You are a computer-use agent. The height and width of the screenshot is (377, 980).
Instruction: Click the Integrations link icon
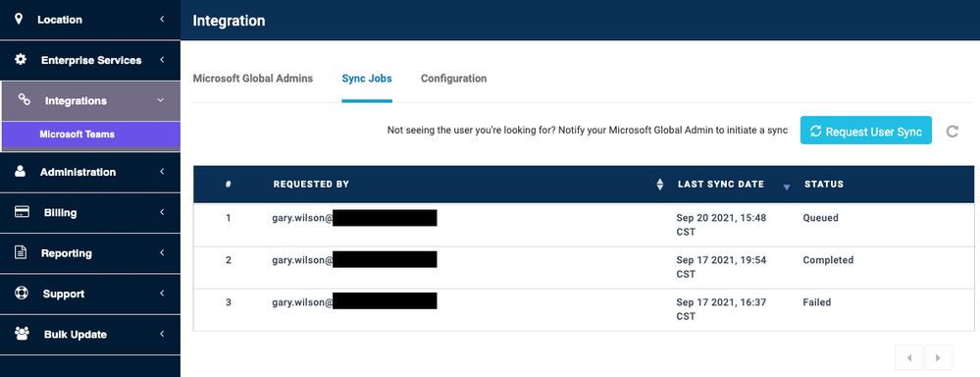(25, 100)
